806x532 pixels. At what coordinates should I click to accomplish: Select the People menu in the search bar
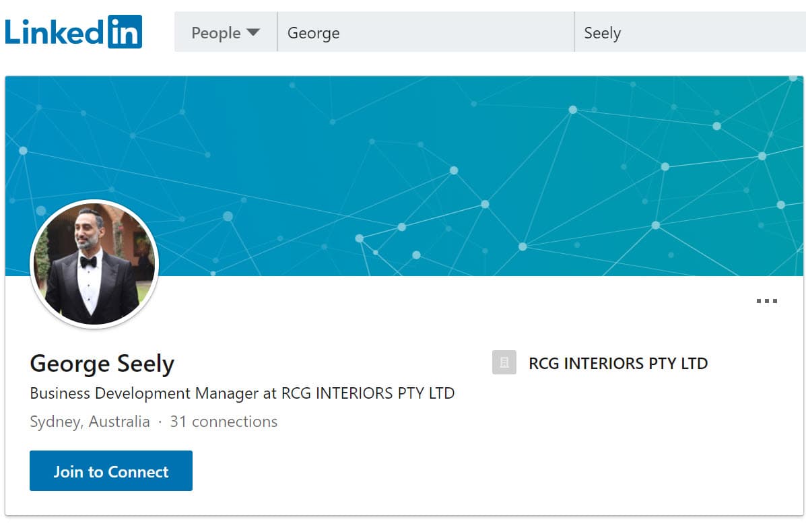[225, 32]
